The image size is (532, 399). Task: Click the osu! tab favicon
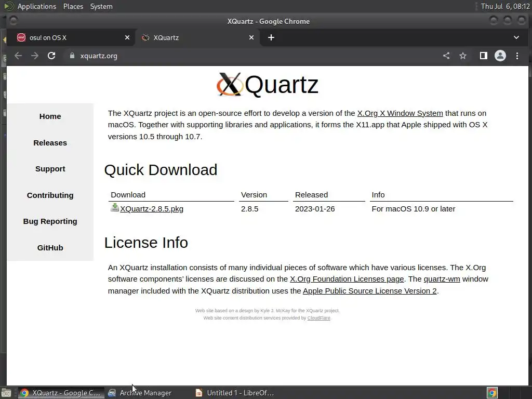(21, 37)
